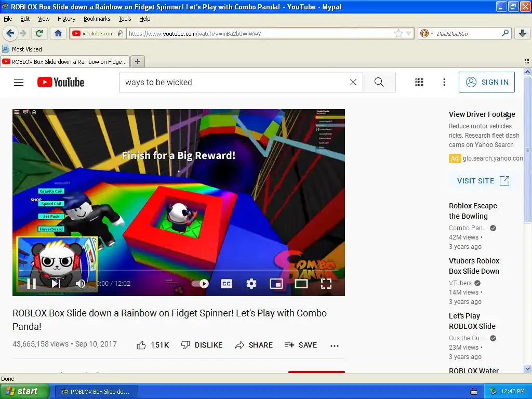Click the video progress bar
Image resolution: width=532 pixels, height=399 pixels.
(x=179, y=270)
